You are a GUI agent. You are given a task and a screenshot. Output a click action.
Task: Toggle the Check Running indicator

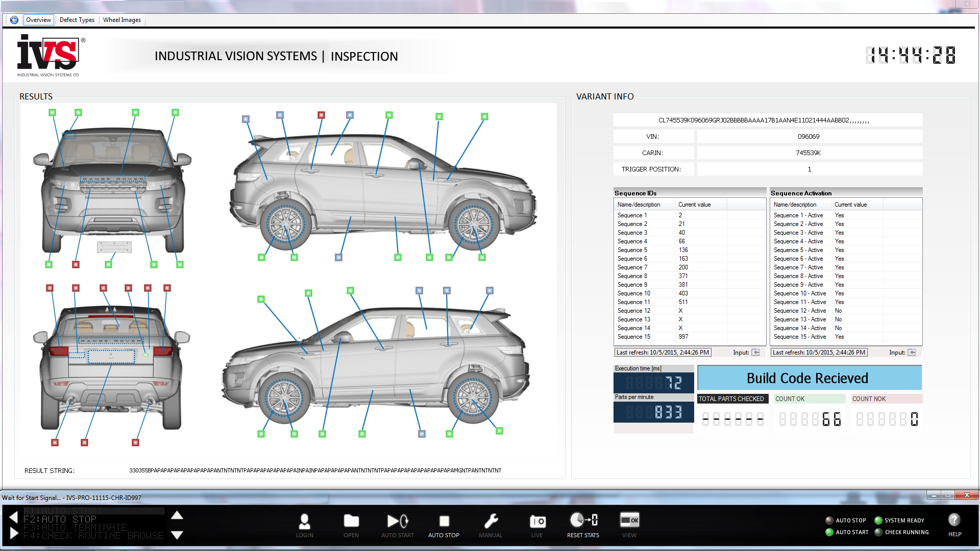(878, 532)
